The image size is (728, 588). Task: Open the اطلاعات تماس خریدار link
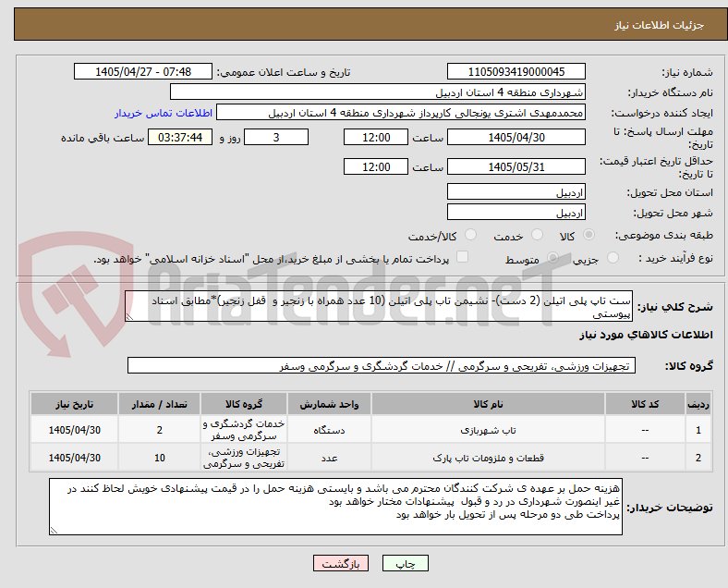pos(164,113)
